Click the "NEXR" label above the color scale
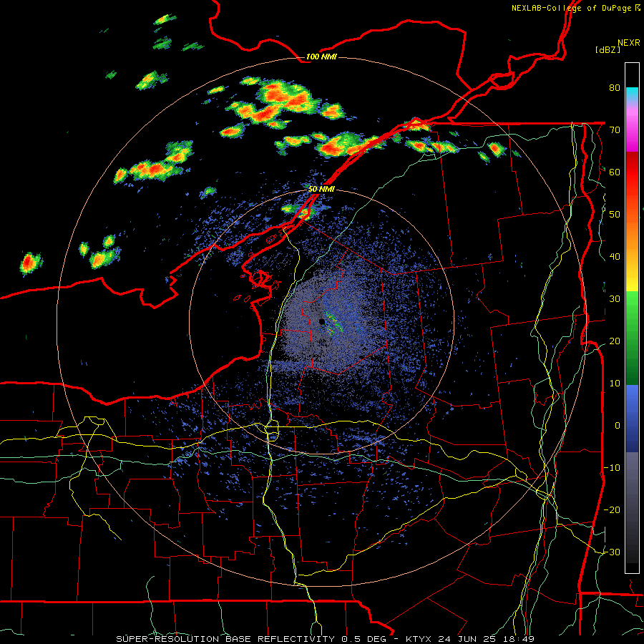The width and height of the screenshot is (644, 644). 629,43
